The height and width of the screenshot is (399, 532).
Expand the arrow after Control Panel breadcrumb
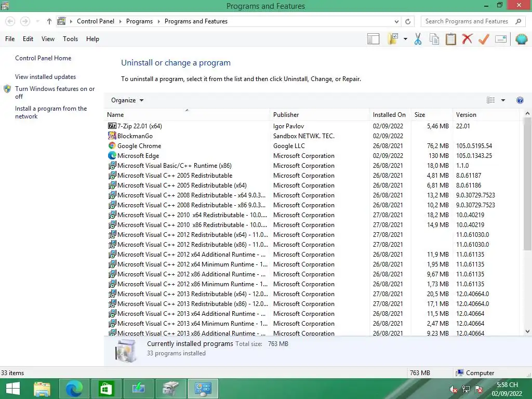[120, 21]
